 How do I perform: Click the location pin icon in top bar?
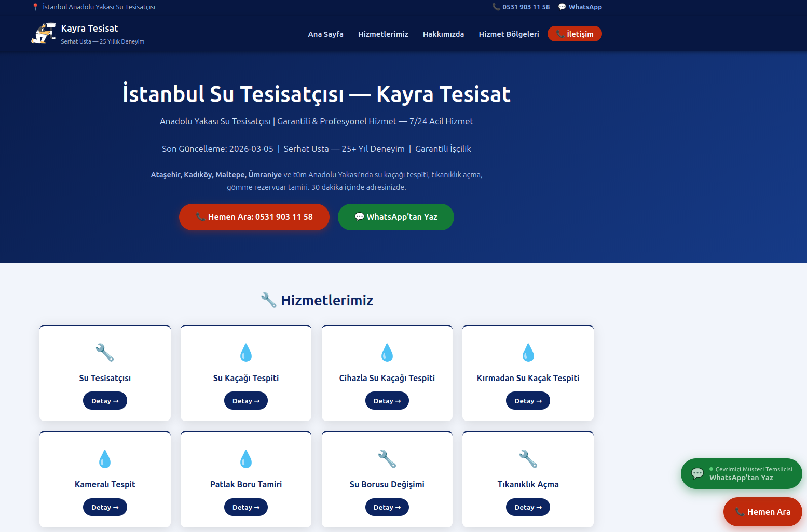pyautogui.click(x=35, y=7)
